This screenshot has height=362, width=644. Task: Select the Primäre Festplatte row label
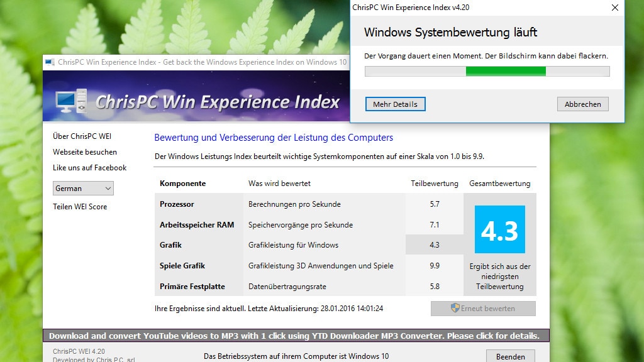(192, 287)
